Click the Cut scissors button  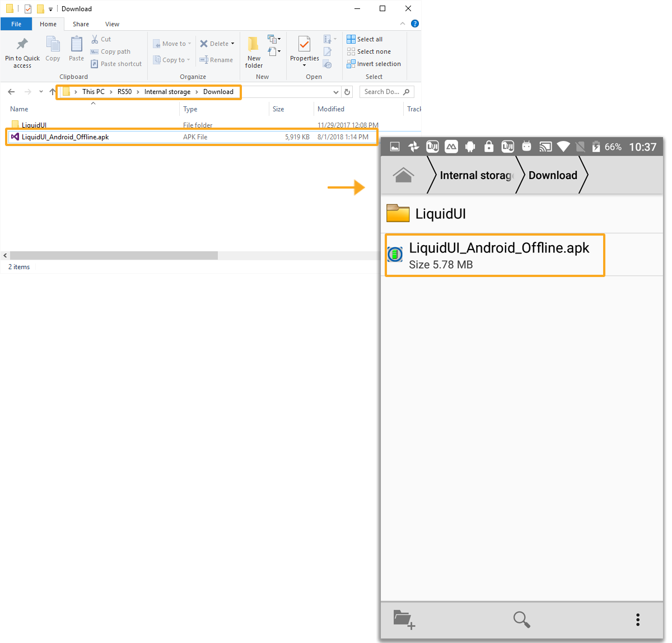(101, 39)
